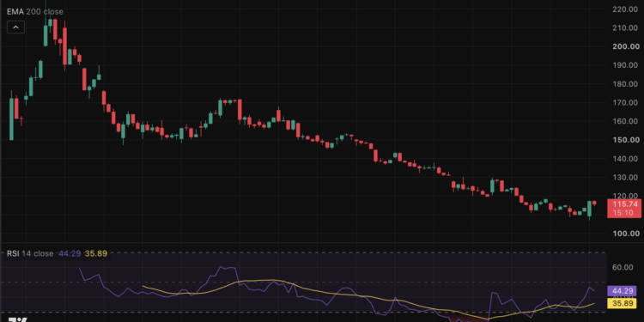The height and width of the screenshot is (322, 644).
Task: Click the 130.00 price axis label
Action: pos(625,178)
